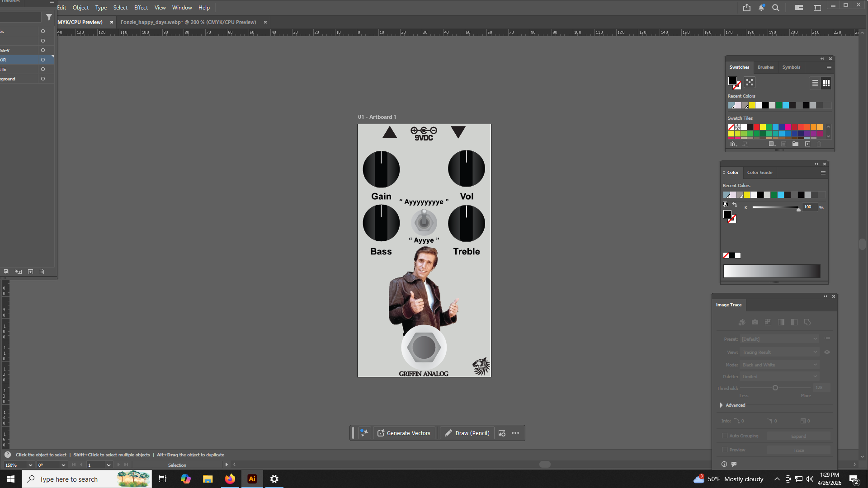Image resolution: width=868 pixels, height=488 pixels.
Task: Switch to the Symbols panel tab
Action: coord(791,67)
